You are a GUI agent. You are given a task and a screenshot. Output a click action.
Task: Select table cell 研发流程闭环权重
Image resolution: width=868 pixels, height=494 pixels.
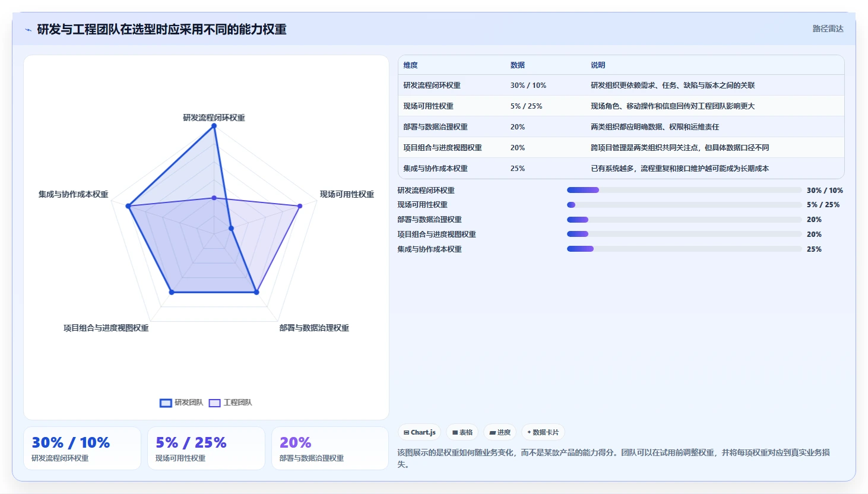click(x=432, y=85)
